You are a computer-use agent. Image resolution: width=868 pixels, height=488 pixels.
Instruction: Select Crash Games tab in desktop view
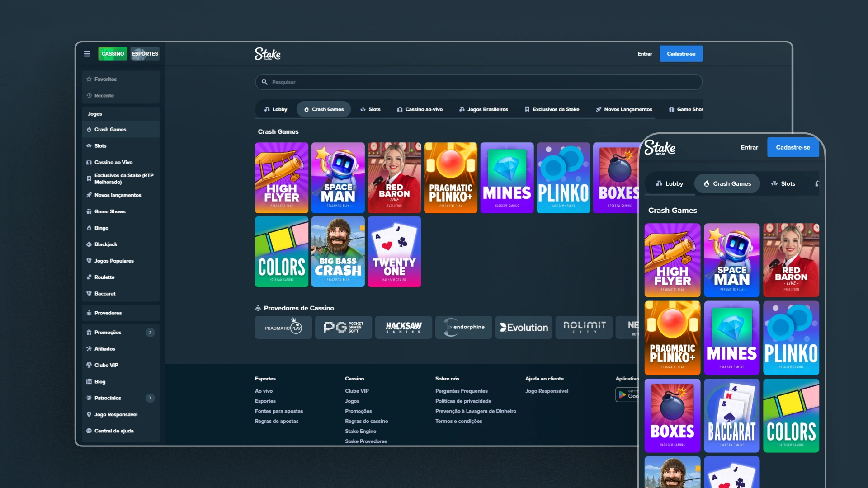point(324,109)
